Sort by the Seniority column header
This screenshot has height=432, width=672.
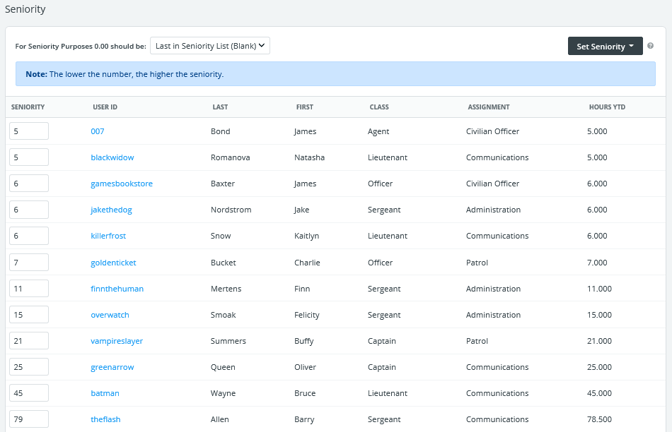click(28, 107)
